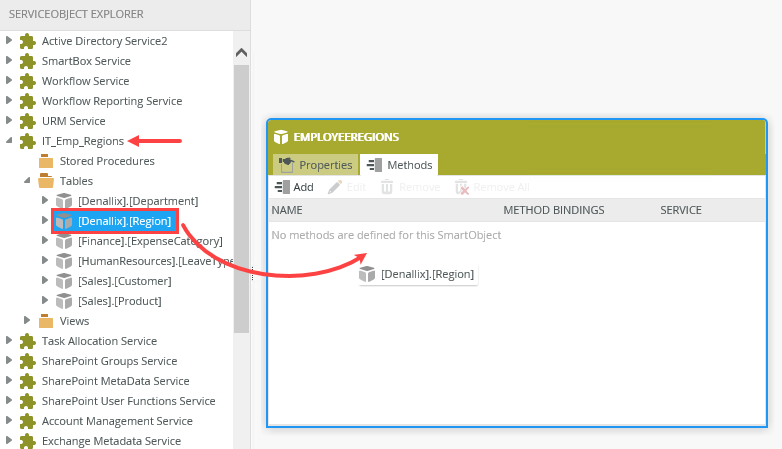Expand the Views folder
This screenshot has width=782, height=449.
(27, 320)
